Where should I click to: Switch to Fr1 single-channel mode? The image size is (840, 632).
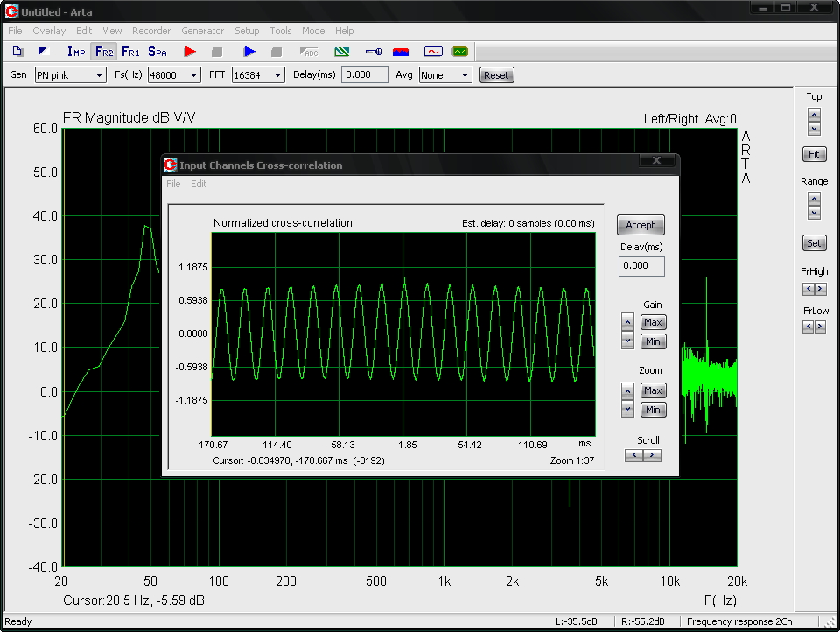click(130, 52)
